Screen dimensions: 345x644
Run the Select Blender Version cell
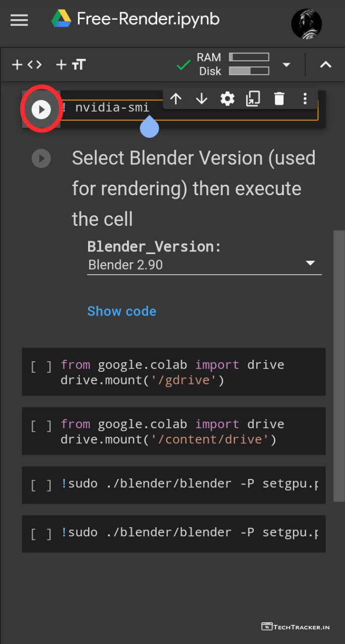tap(41, 159)
